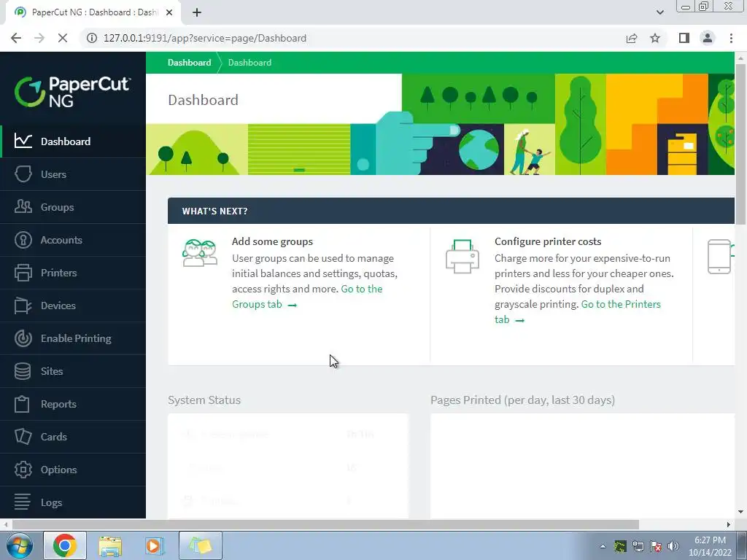Click the volume speaker icon in system tray

(673, 546)
